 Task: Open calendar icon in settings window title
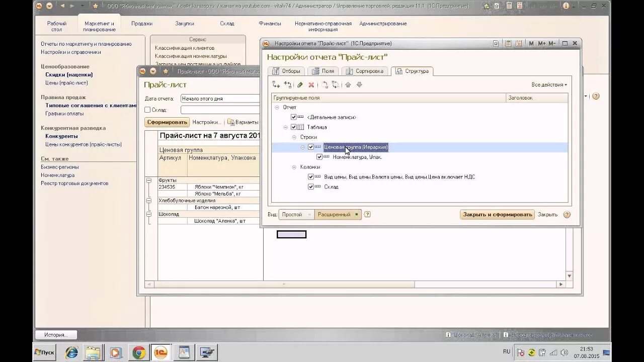pos(518,44)
